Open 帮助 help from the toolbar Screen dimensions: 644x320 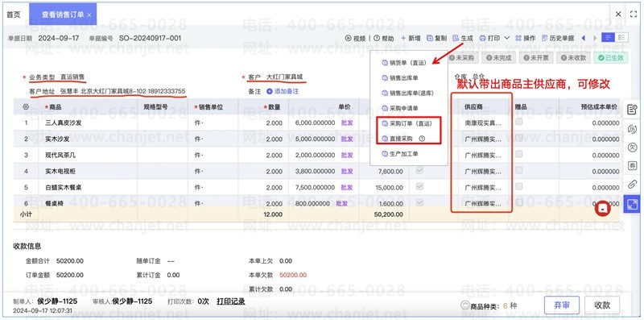click(x=384, y=38)
